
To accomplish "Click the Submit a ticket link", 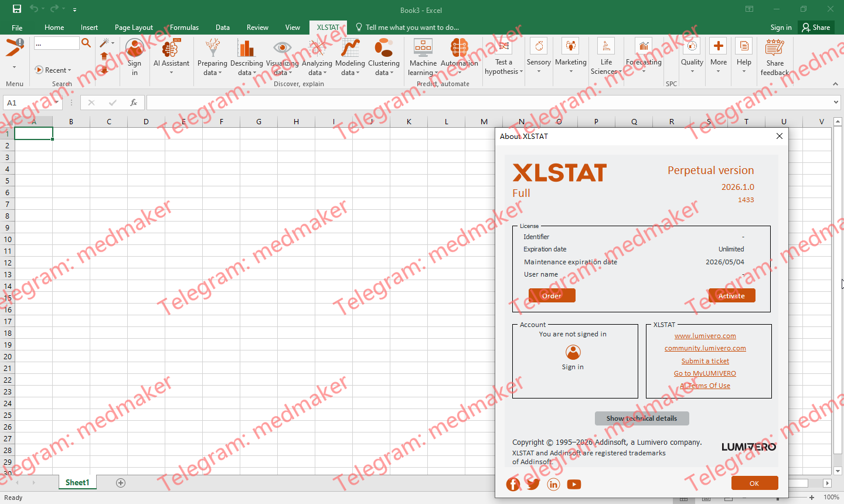I will tap(705, 361).
